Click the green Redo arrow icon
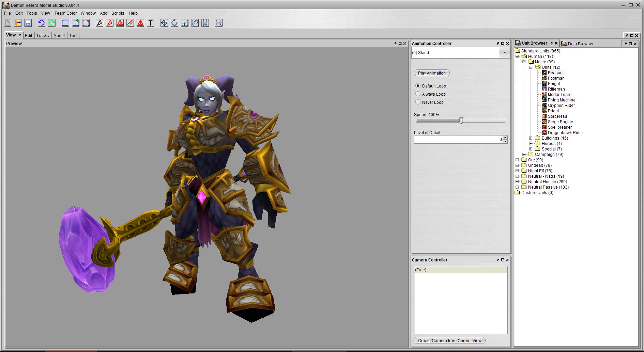 52,23
